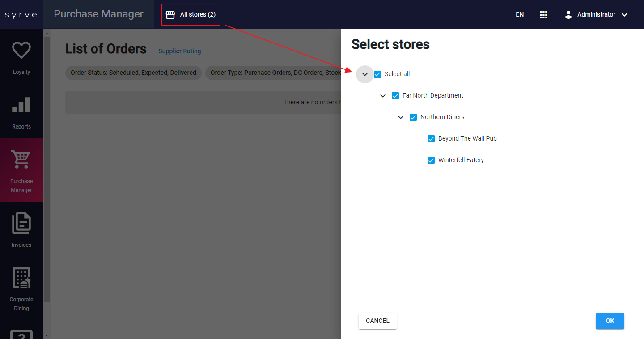Open the Corporate Dining building icon
Image resolution: width=644 pixels, height=339 pixels.
21,278
